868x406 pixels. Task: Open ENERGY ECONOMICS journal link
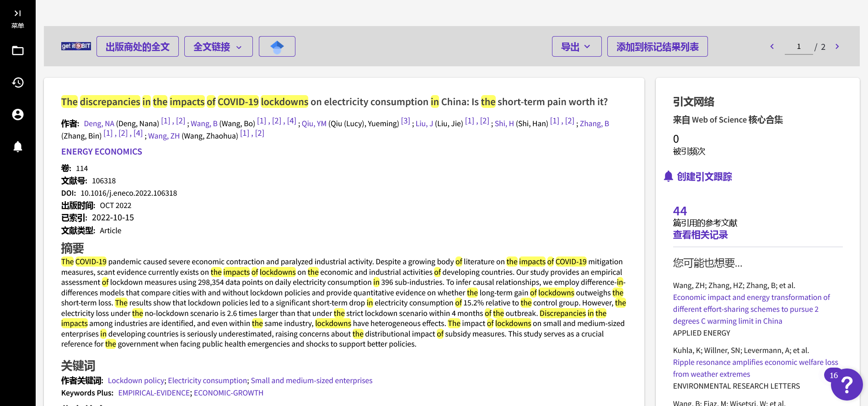(x=102, y=152)
